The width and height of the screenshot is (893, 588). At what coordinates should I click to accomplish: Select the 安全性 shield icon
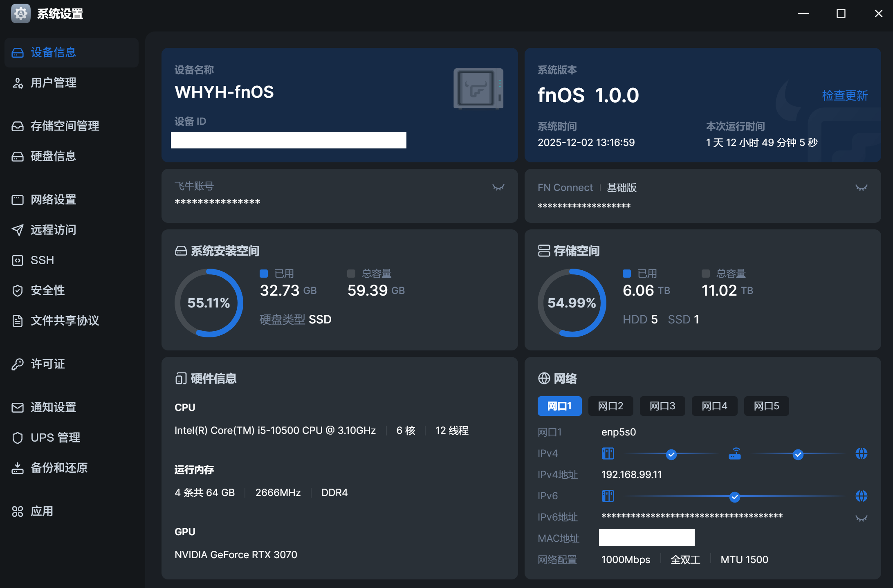[18, 290]
